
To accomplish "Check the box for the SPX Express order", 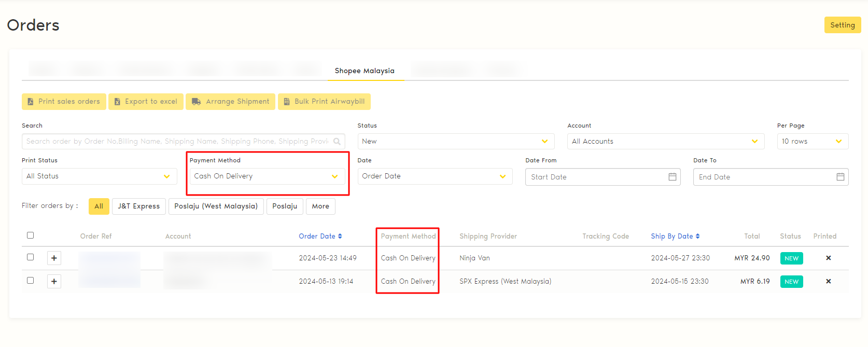I will tap(30, 281).
